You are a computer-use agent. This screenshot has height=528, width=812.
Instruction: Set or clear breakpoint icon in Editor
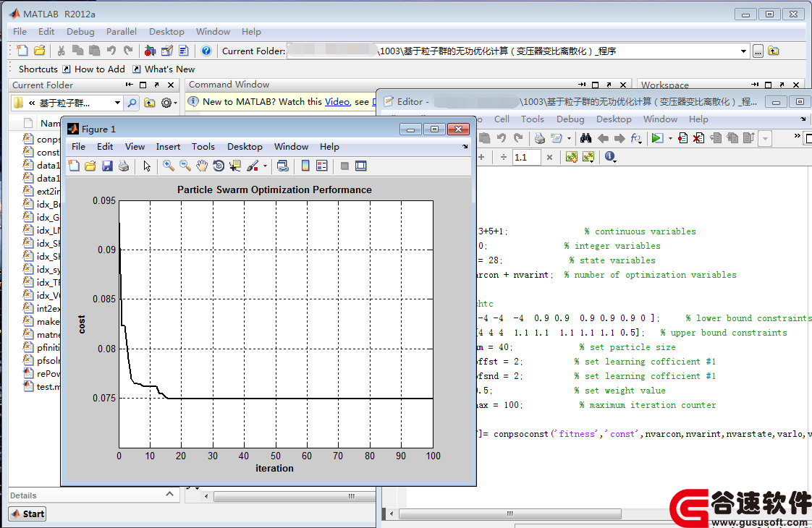point(682,138)
